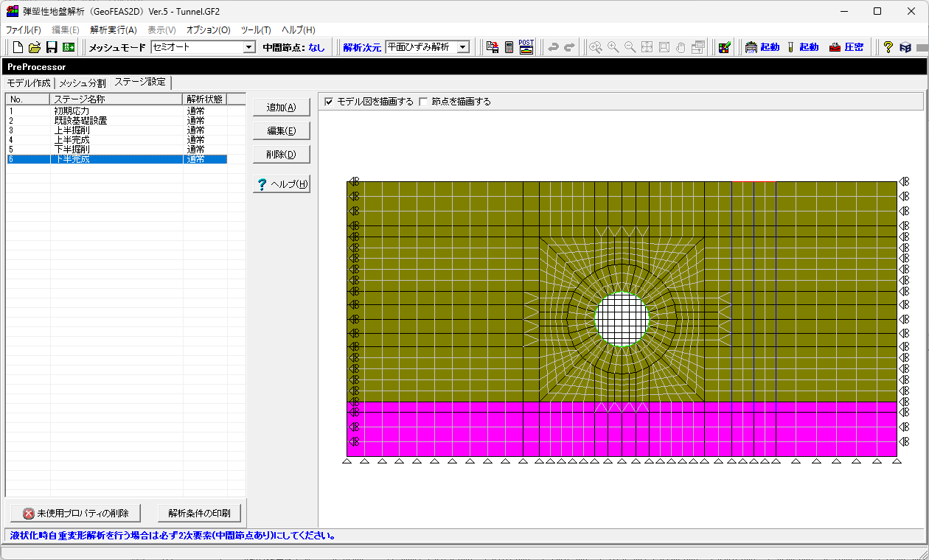Click the green exit icon in the toolbar
Image resolution: width=929 pixels, height=560 pixels.
point(69,47)
